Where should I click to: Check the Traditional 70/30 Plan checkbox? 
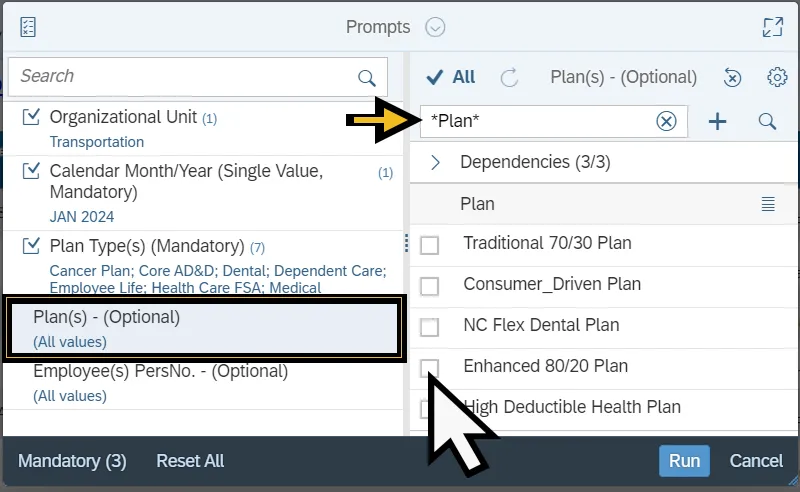point(430,245)
